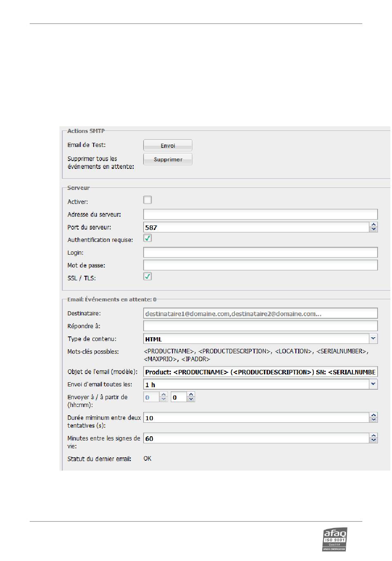Click the Envoi test email button
The image size is (392, 561).
pyautogui.click(x=168, y=145)
